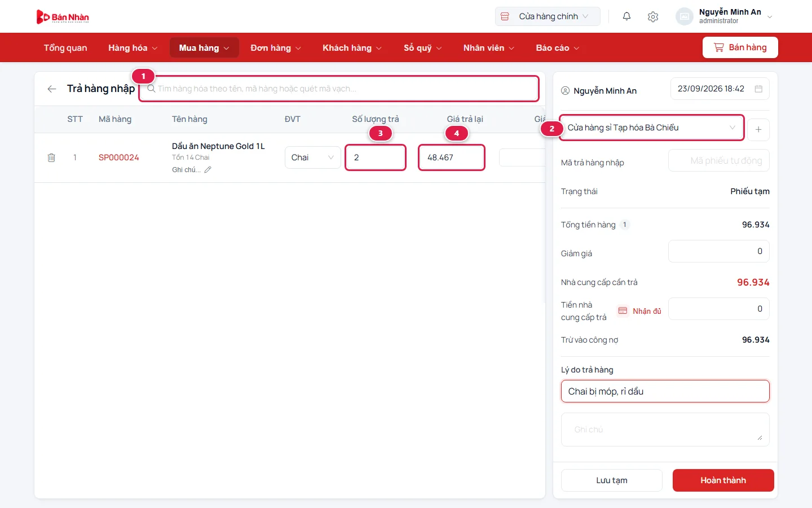
Task: Open the Cửa hàng chính branch selector
Action: 548,16
